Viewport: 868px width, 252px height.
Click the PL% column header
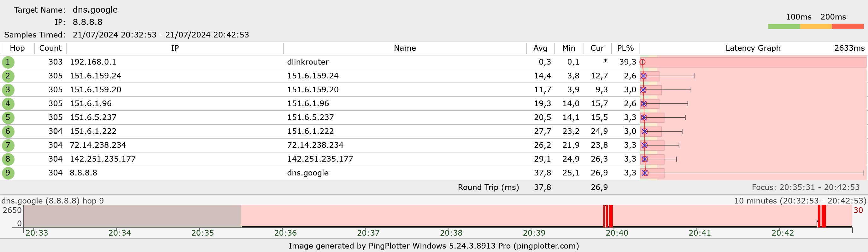tap(625, 48)
